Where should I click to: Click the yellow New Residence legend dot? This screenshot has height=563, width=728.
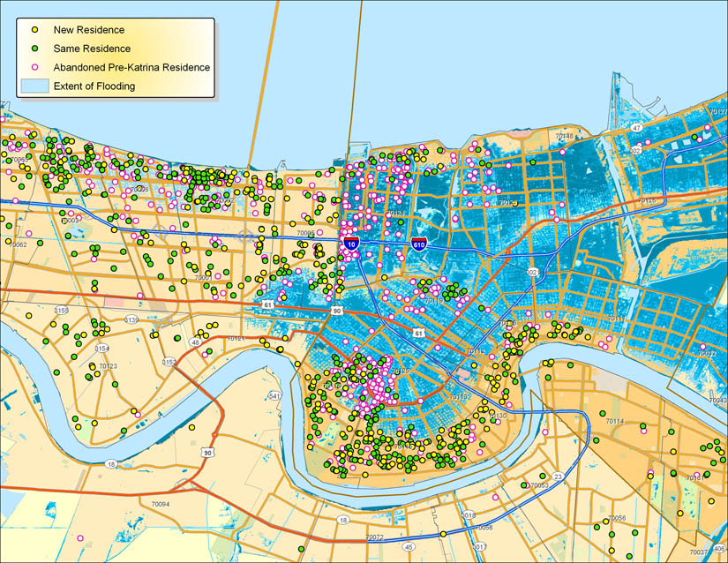[31, 31]
